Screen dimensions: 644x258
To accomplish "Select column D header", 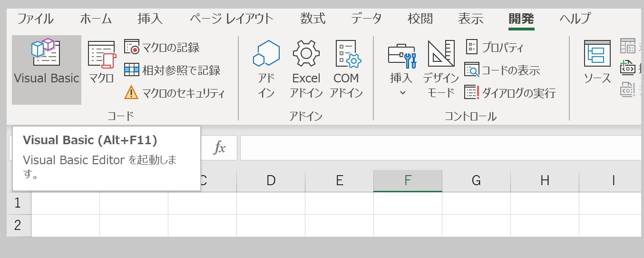I will [x=271, y=181].
